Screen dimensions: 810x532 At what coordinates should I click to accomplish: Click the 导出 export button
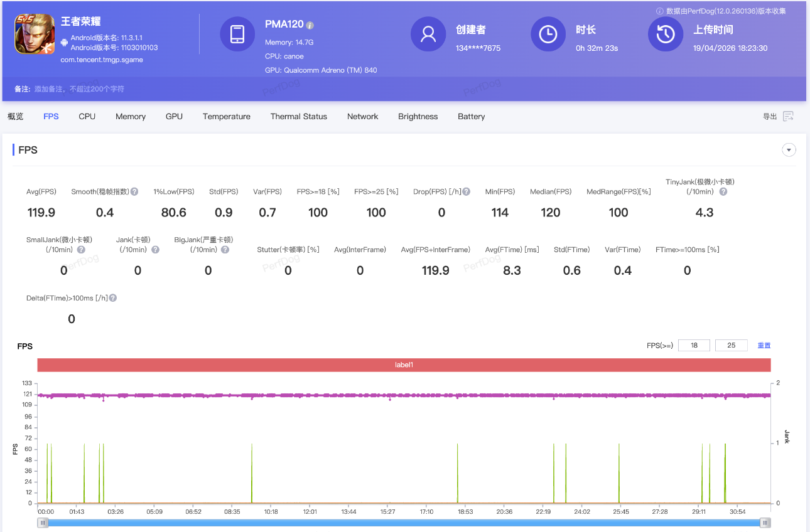pyautogui.click(x=770, y=117)
